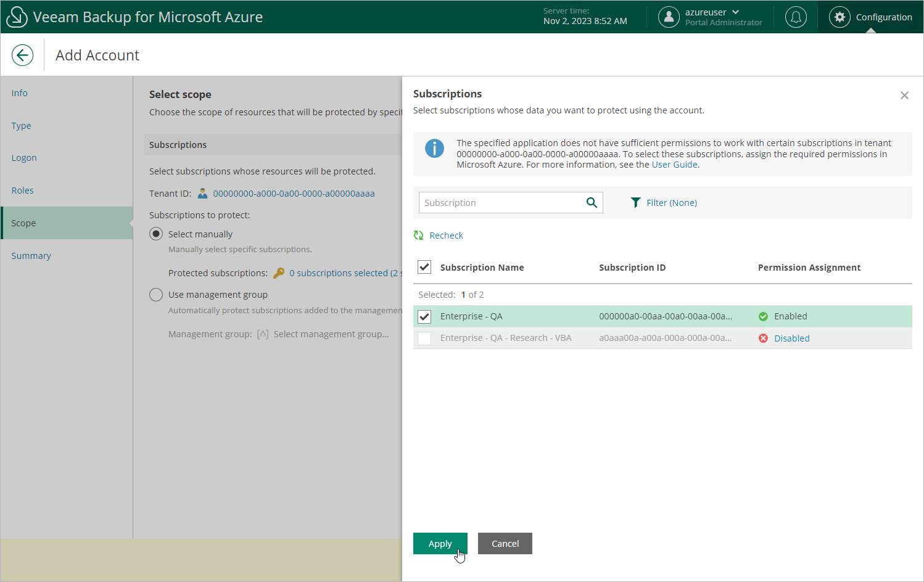The height and width of the screenshot is (582, 924).
Task: Select the Enterprise - QA row name
Action: [x=471, y=316]
